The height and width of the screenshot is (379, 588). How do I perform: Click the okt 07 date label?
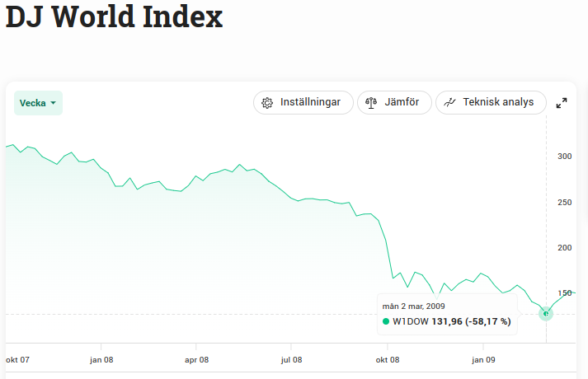point(17,360)
